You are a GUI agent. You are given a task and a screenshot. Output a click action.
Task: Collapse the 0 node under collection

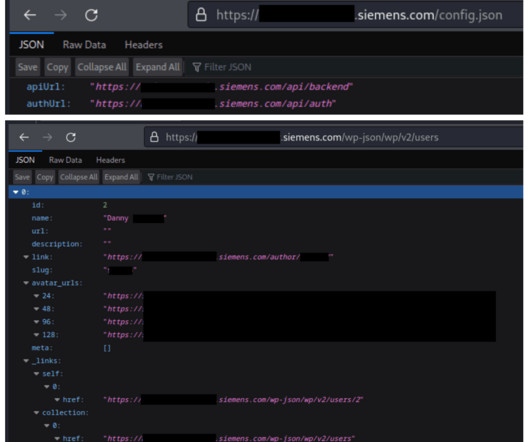point(47,425)
